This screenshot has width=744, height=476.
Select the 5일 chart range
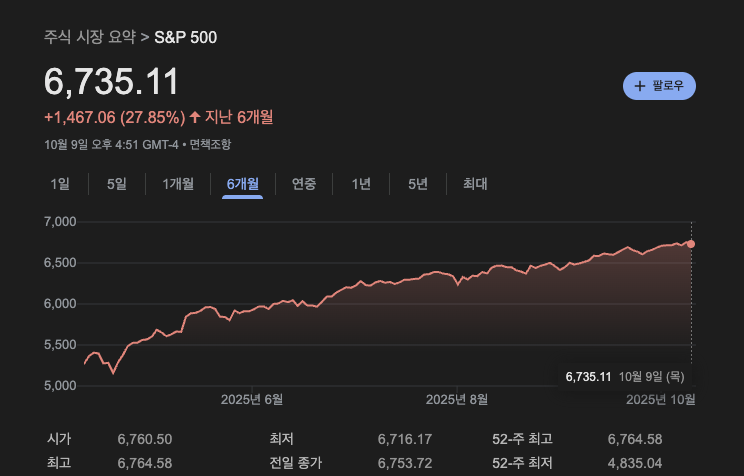(117, 184)
